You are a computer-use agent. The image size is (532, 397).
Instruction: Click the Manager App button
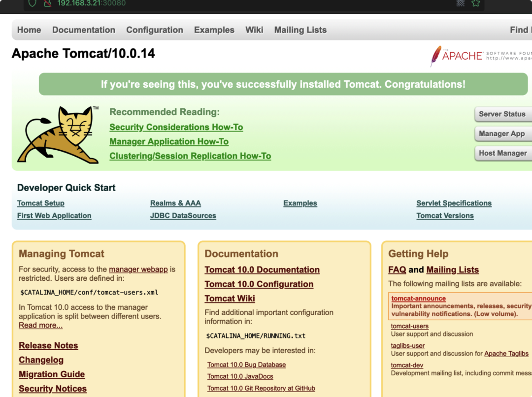pos(503,133)
